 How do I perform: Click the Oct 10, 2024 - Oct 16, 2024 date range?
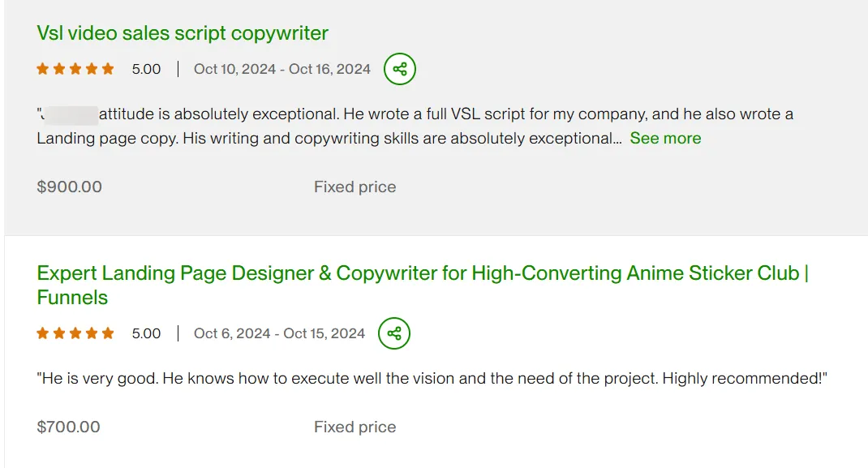[281, 69]
